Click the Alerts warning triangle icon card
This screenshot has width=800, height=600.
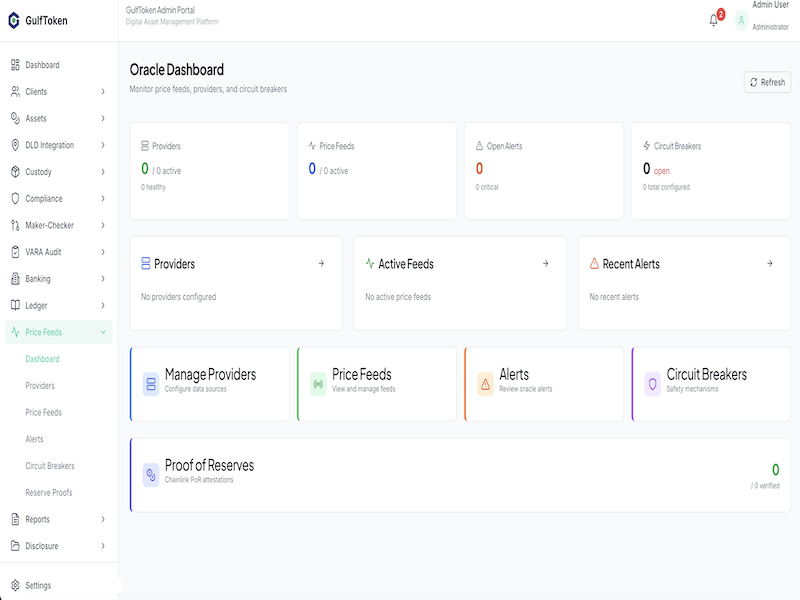click(485, 384)
